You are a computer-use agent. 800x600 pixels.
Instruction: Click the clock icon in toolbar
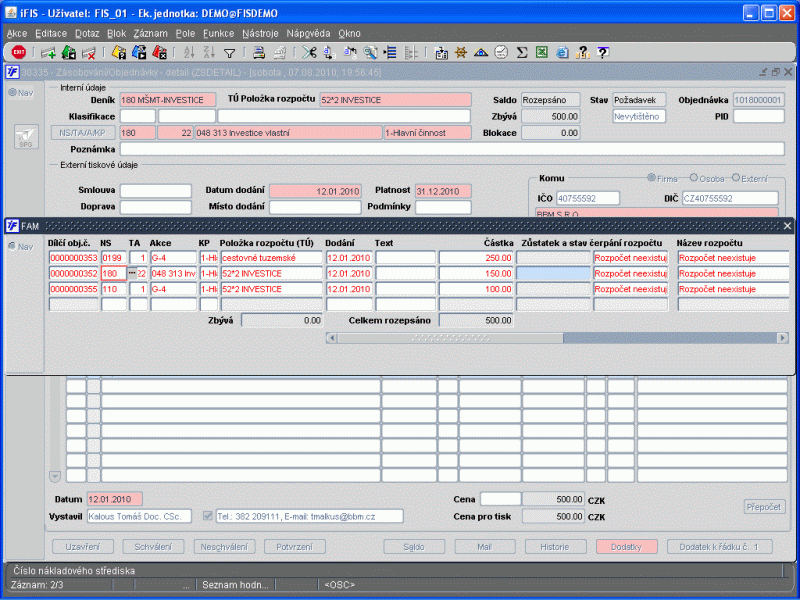pos(501,52)
